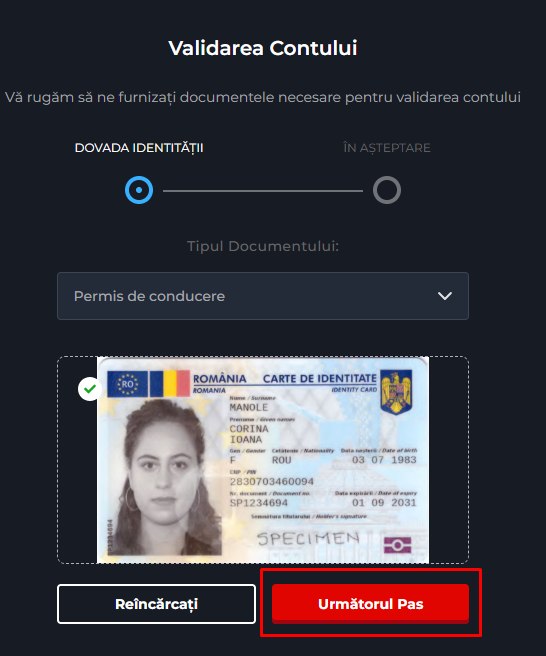Select the active blue step circle
Image resolution: width=546 pixels, height=656 pixels.
(x=139, y=190)
